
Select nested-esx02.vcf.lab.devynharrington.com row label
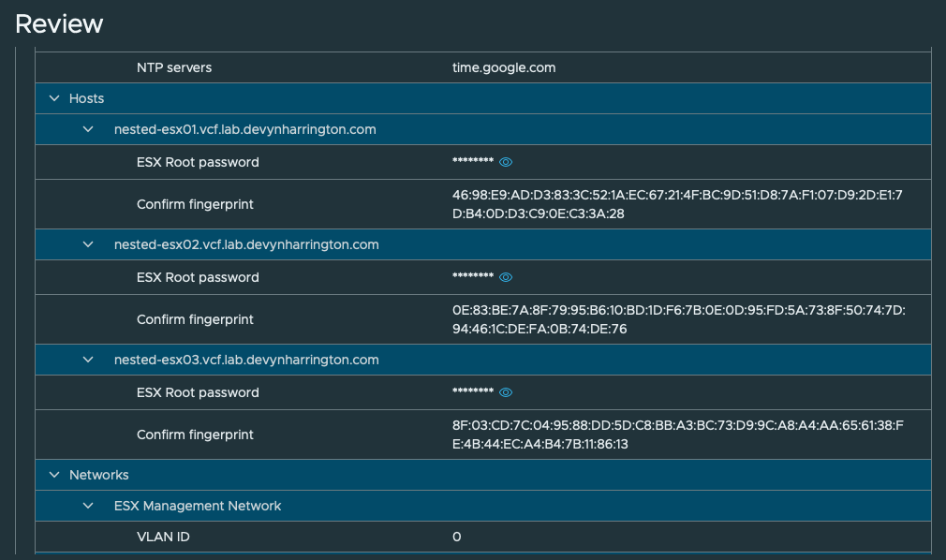click(246, 244)
